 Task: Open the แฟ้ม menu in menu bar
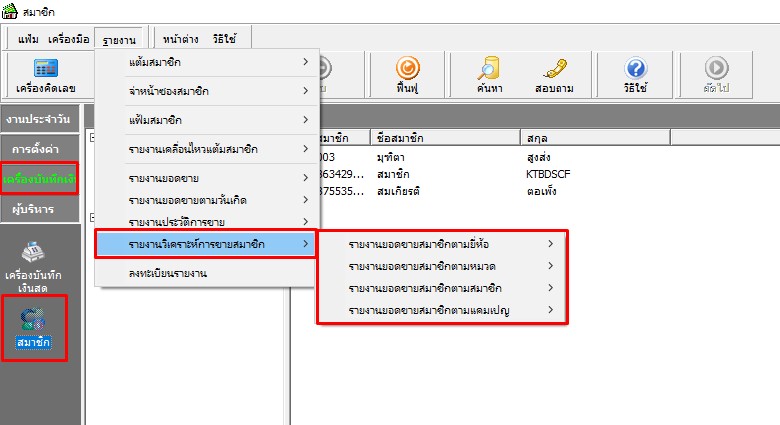(x=28, y=39)
